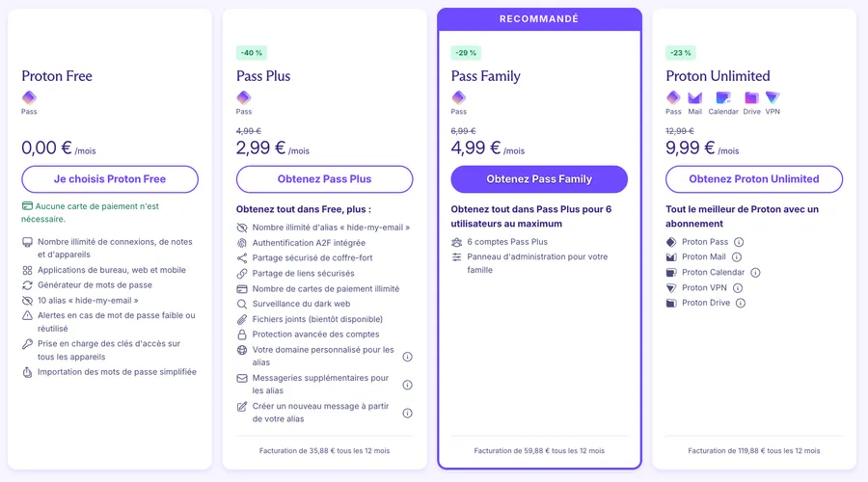Click Obtenez Proton Unlimited button
This screenshot has width=868, height=482.
coord(754,179)
